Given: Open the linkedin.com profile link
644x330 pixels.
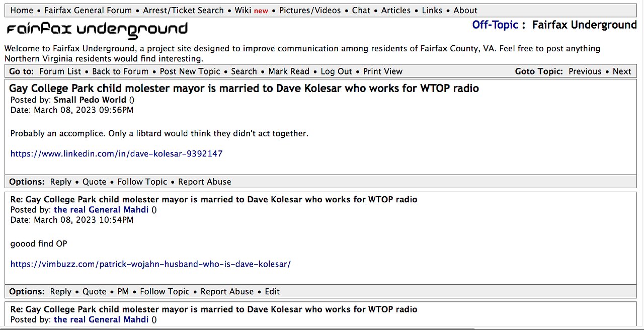Looking at the screenshot, I should tap(116, 153).
